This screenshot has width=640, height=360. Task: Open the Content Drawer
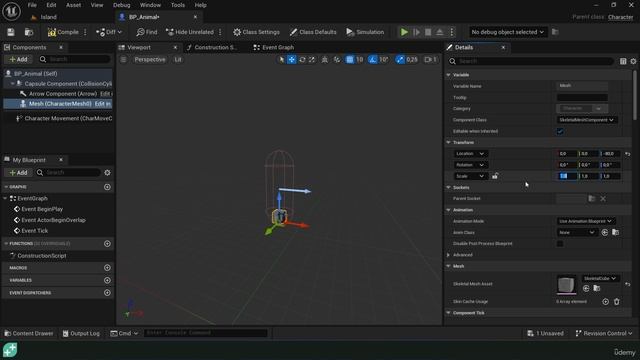(x=29, y=333)
